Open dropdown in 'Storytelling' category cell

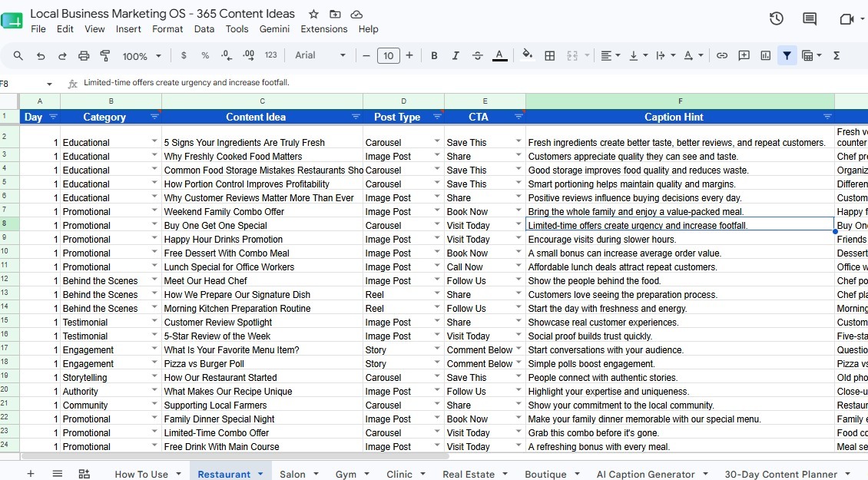[154, 376]
